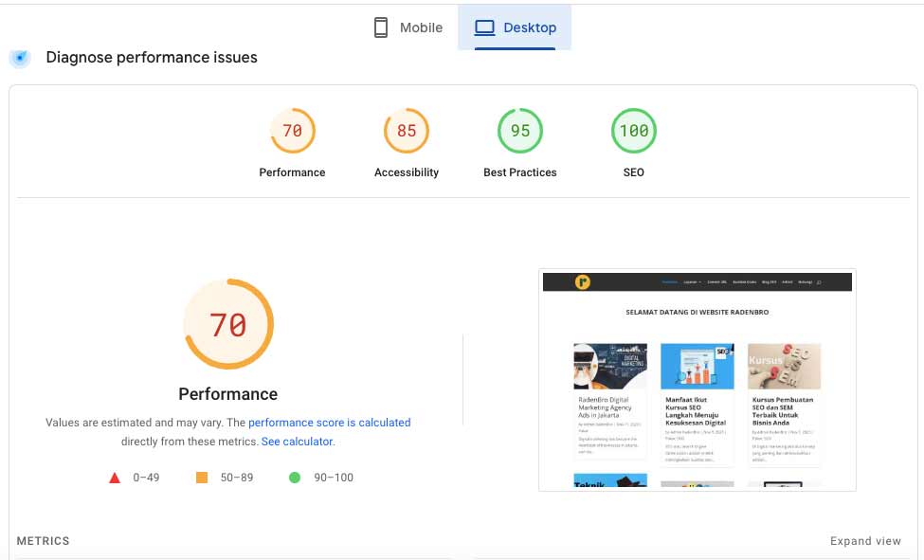Click the small Performance label under gauge
Viewport: 924px width, 560px height.
tap(292, 172)
